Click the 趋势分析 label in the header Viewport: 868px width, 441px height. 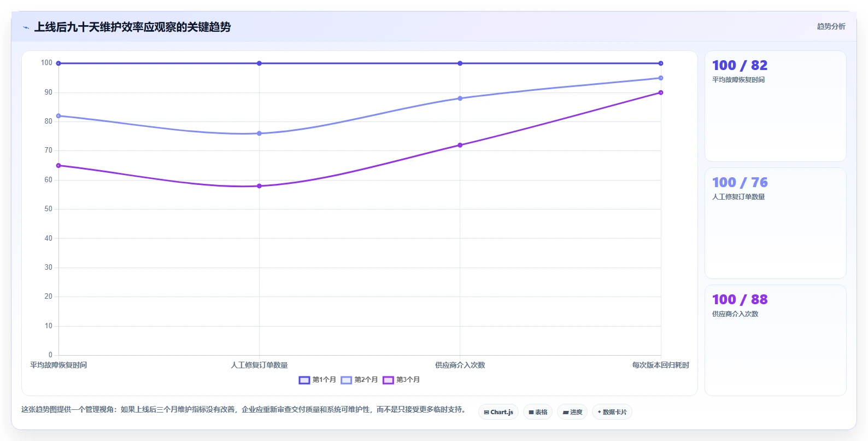pos(831,26)
